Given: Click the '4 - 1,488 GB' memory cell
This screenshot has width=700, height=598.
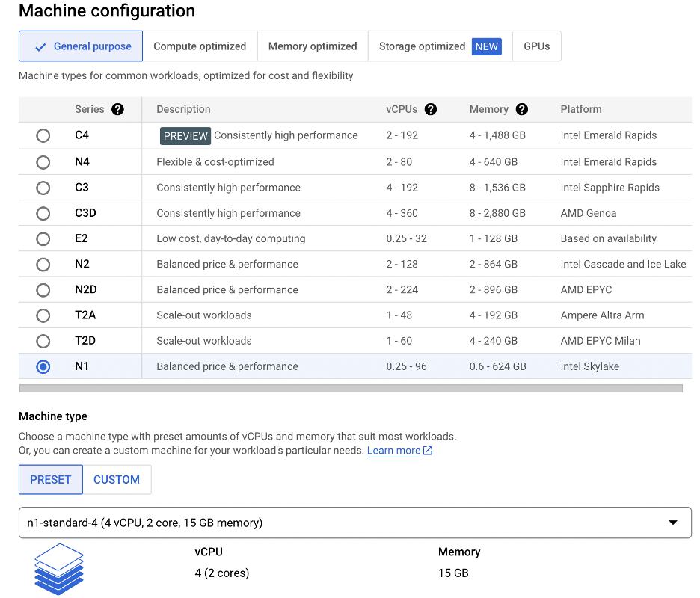Looking at the screenshot, I should (497, 135).
